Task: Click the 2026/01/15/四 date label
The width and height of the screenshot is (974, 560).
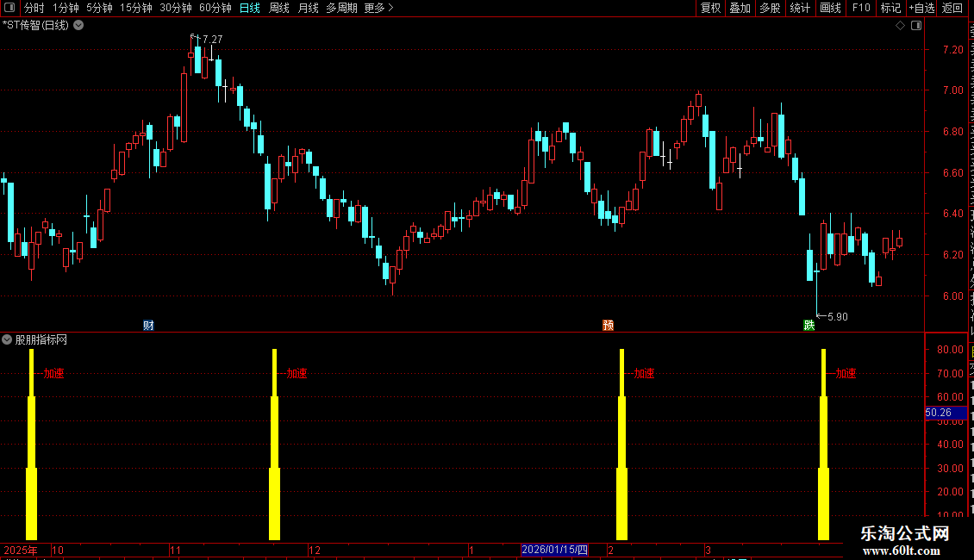Action: coord(555,550)
